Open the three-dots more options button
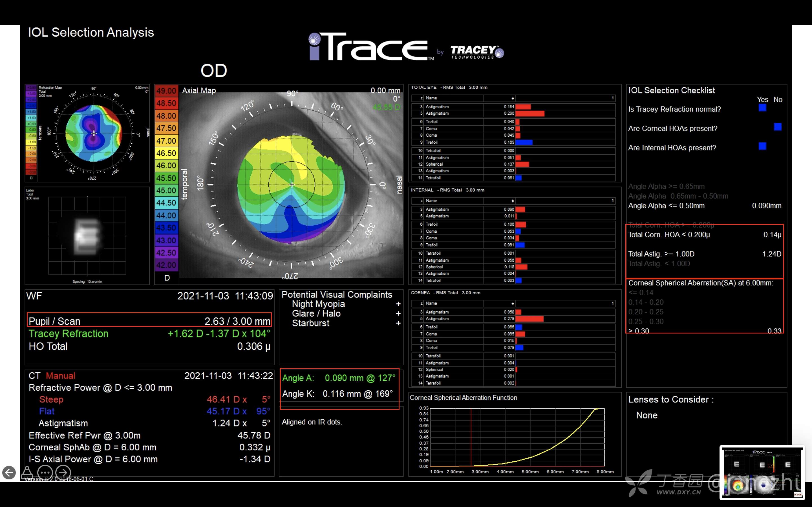812x507 pixels. tap(45, 473)
